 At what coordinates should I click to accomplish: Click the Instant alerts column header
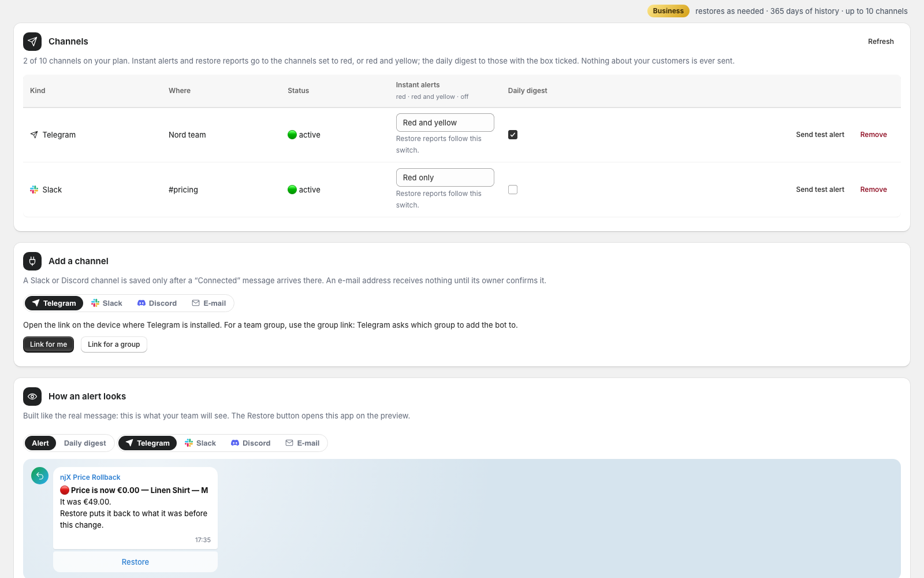coord(418,85)
